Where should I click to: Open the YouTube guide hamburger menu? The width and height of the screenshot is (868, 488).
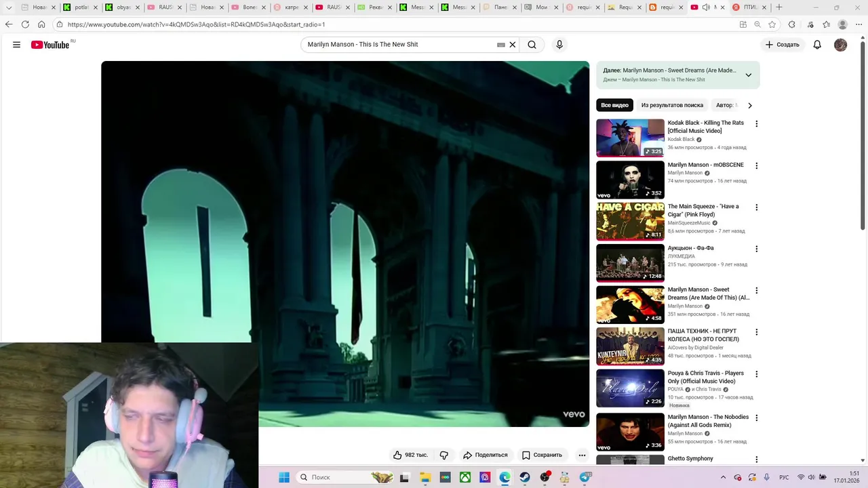(x=16, y=45)
